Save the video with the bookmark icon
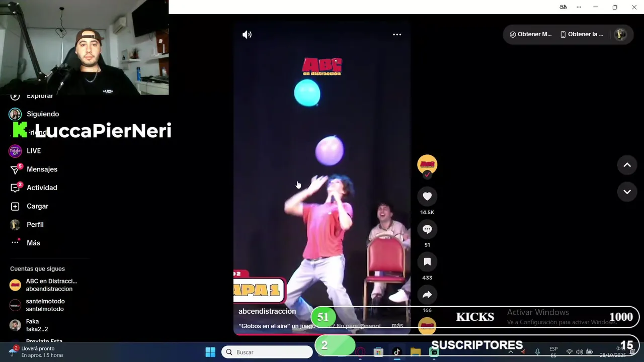The width and height of the screenshot is (644, 362). click(427, 262)
